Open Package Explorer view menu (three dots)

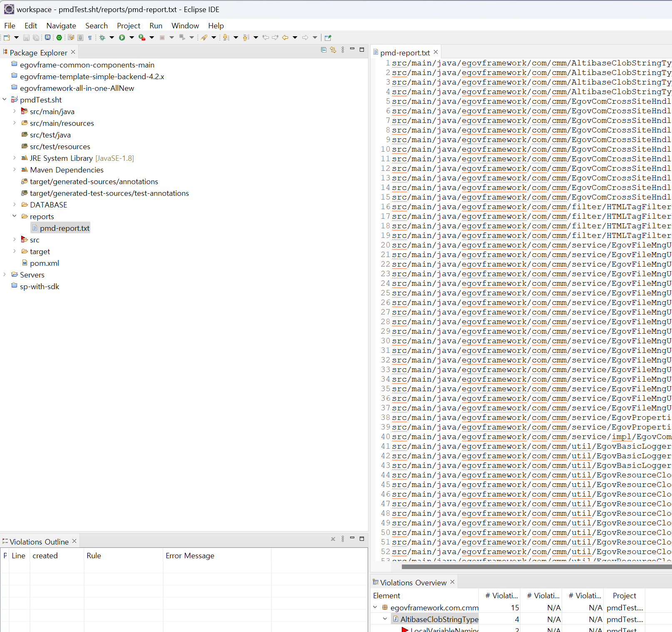click(343, 50)
